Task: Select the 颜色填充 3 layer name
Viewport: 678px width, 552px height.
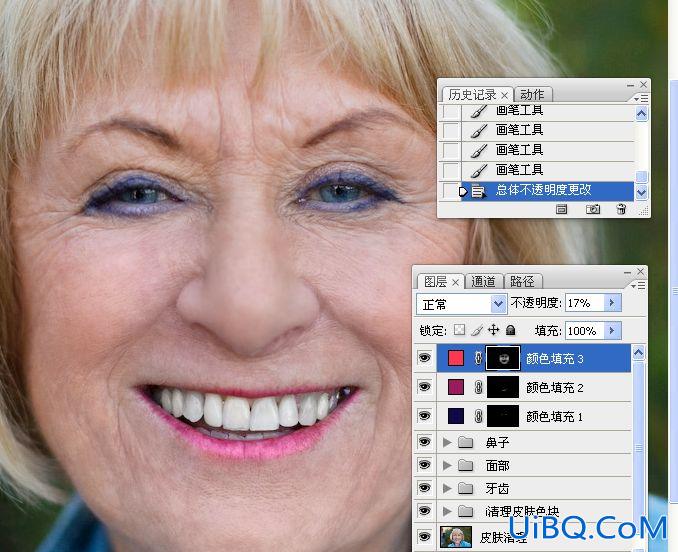Action: tap(555, 358)
